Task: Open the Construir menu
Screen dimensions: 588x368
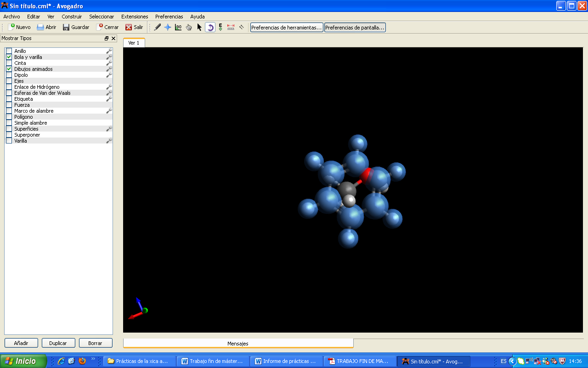Action: [x=72, y=17]
